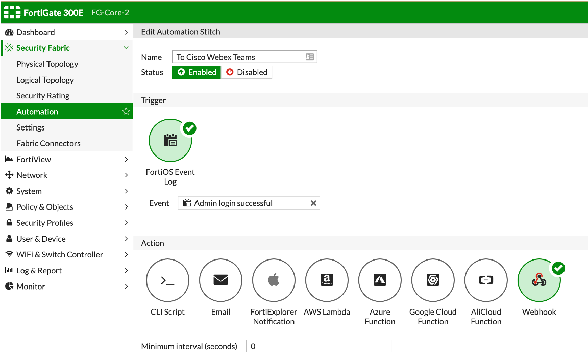This screenshot has height=364, width=588.
Task: Set status to Enabled
Action: point(197,72)
